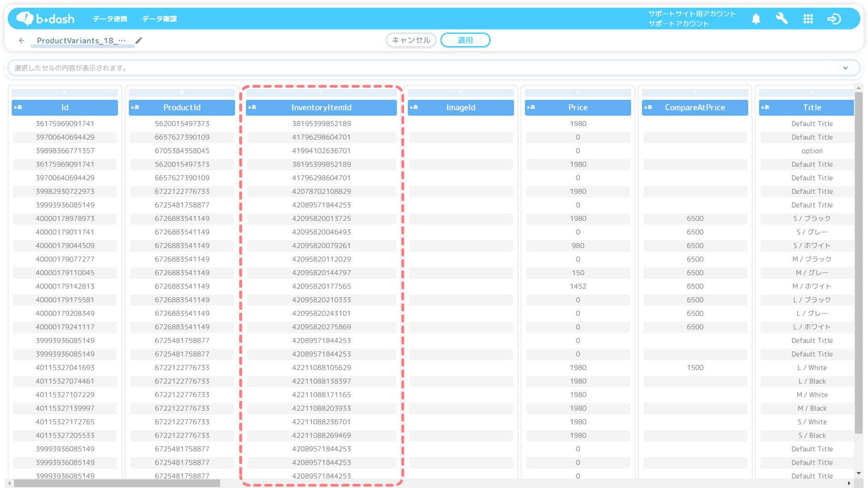Click type icon on CompareAtPrice column
Screen dimensions: 868x488
pos(648,107)
